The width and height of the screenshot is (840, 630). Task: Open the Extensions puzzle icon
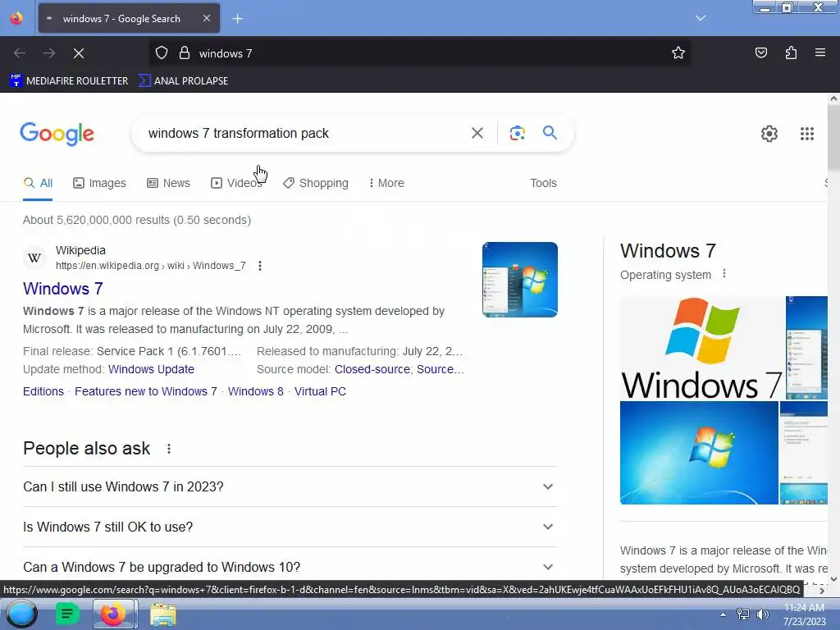791,52
